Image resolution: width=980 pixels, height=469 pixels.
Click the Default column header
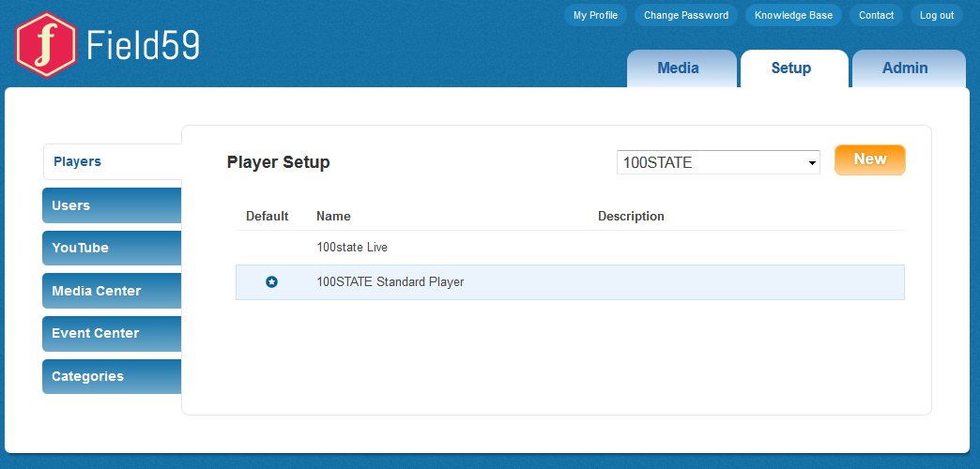tap(268, 217)
